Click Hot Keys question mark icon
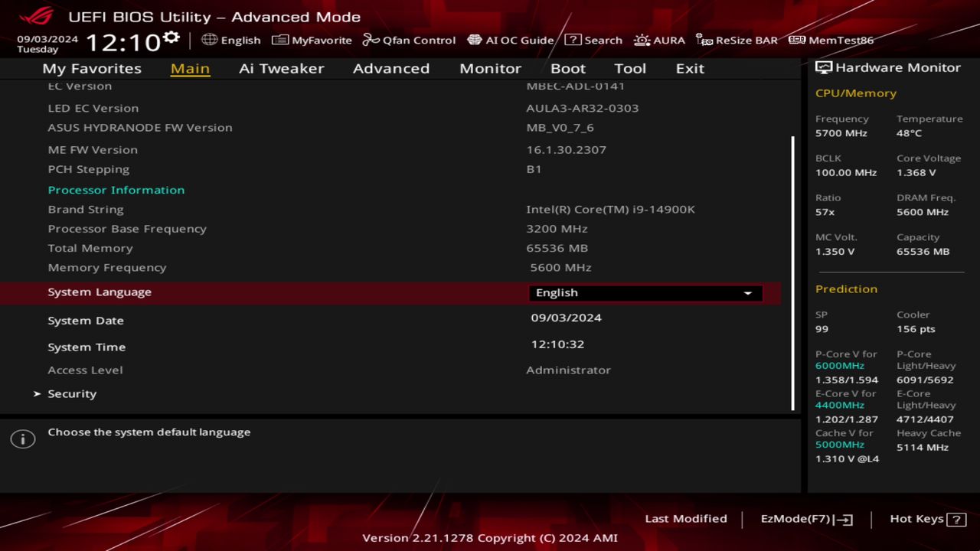 956,520
